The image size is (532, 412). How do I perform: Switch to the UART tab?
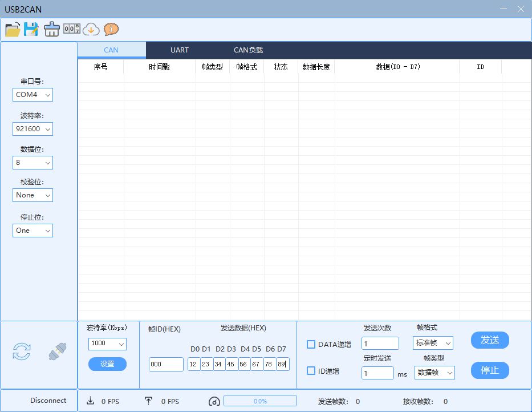[180, 50]
